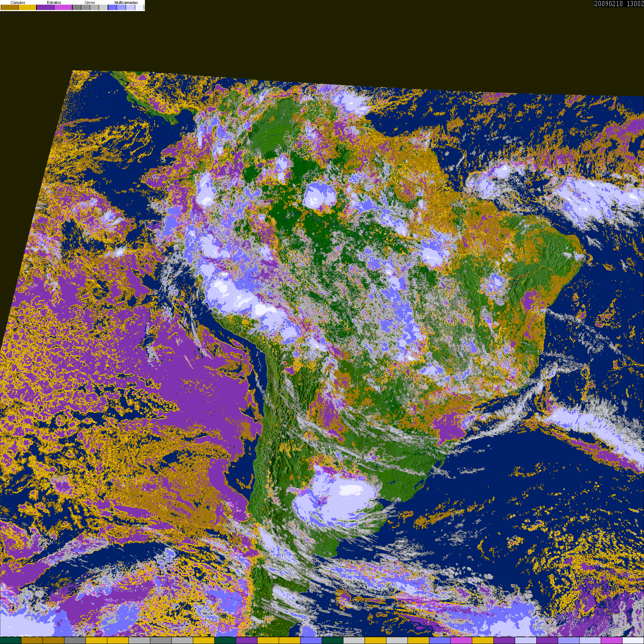Click the second blue Multicamadas legend swatch
Image resolution: width=644 pixels, height=644 pixels.
click(121, 7)
